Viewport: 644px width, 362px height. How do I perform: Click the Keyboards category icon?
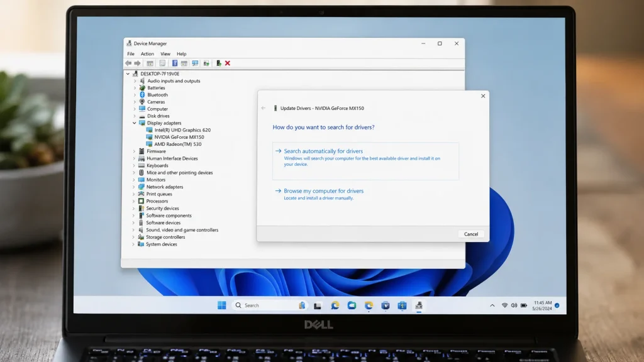[142, 165]
